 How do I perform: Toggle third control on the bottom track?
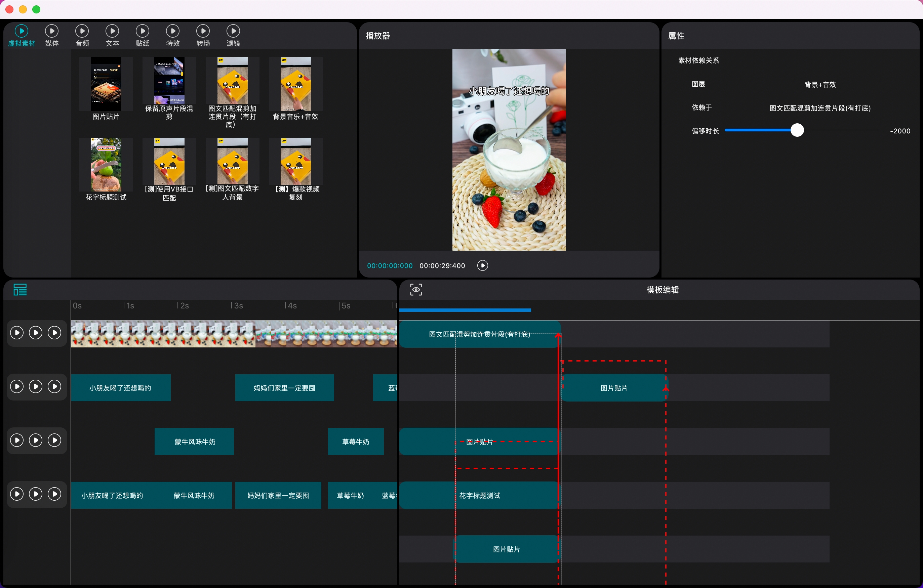point(54,494)
